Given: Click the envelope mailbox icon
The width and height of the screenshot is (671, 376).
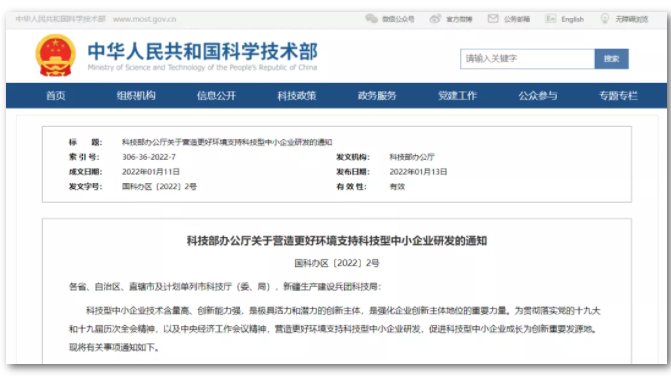Looking at the screenshot, I should pyautogui.click(x=493, y=18).
